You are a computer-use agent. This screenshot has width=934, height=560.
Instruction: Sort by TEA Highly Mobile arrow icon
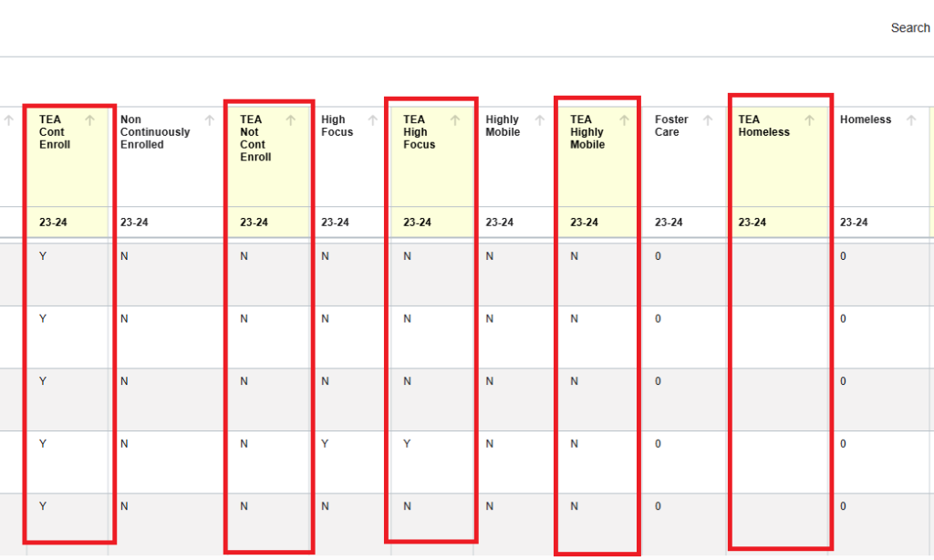[624, 120]
